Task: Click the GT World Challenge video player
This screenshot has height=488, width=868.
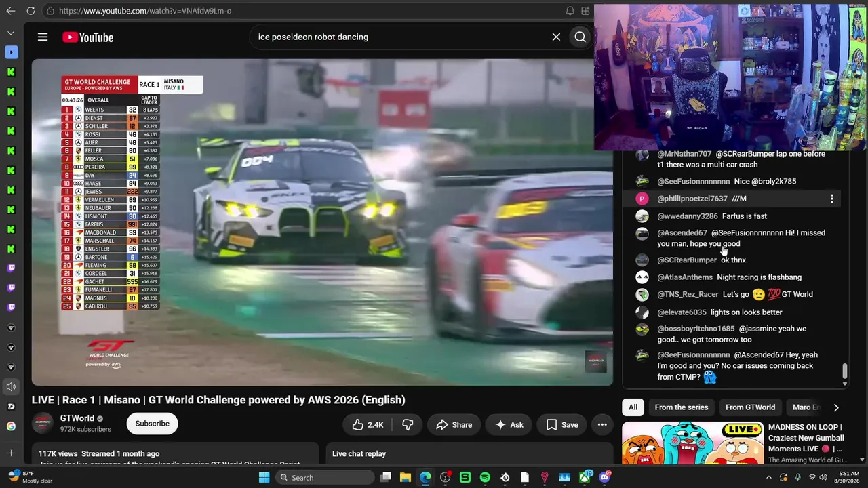Action: point(322,222)
